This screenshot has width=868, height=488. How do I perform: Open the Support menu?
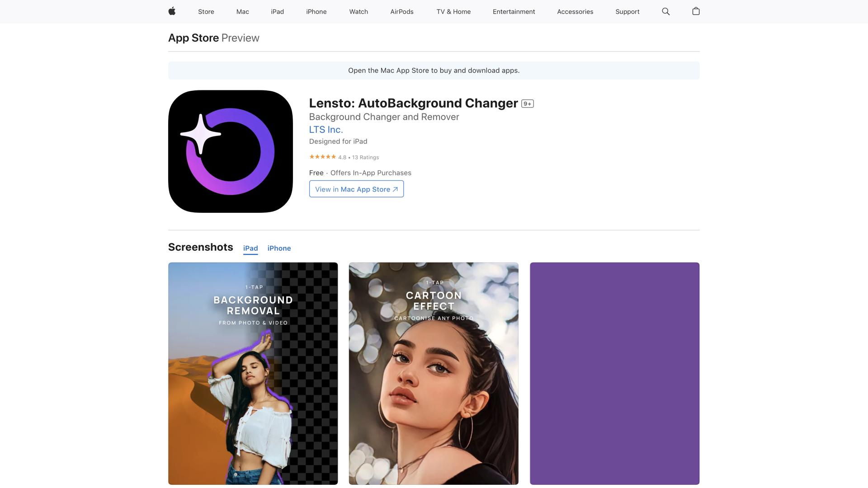(627, 12)
